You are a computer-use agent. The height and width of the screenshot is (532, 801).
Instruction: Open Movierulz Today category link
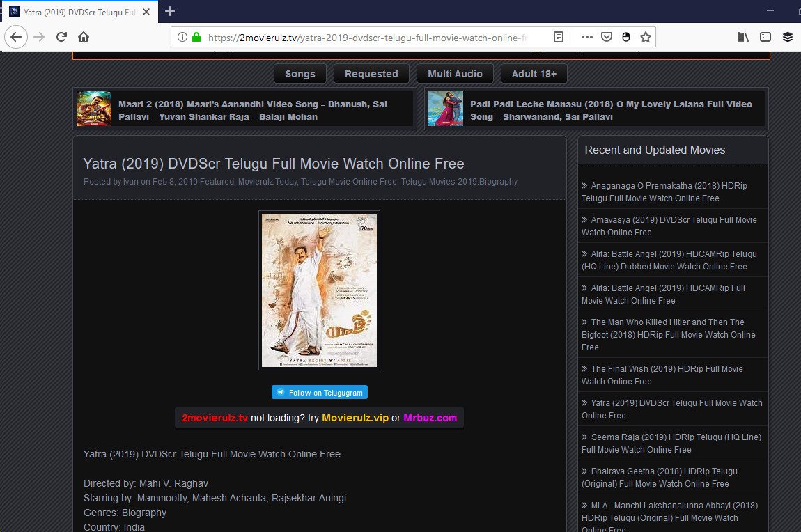point(267,182)
